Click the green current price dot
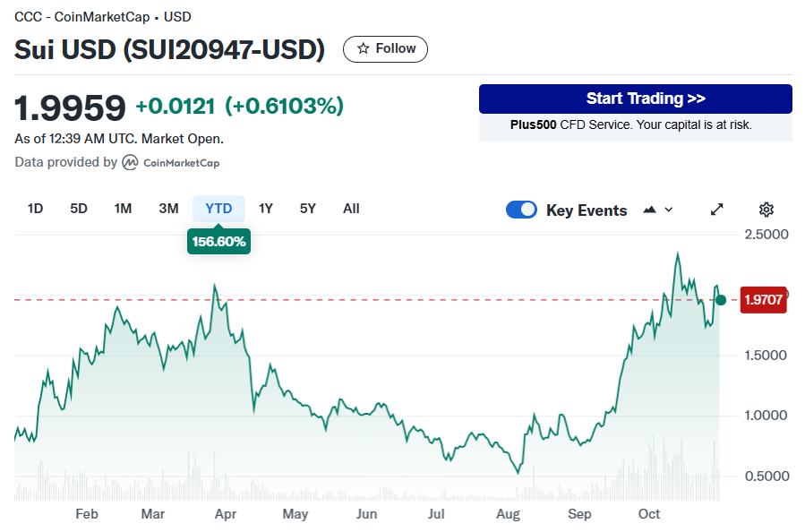The image size is (805, 532). click(x=722, y=299)
